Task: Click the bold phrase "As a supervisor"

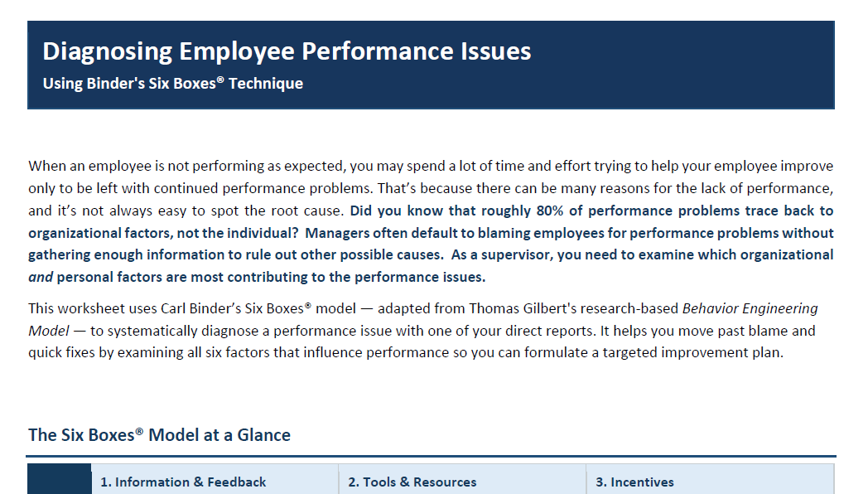Action: (x=502, y=254)
